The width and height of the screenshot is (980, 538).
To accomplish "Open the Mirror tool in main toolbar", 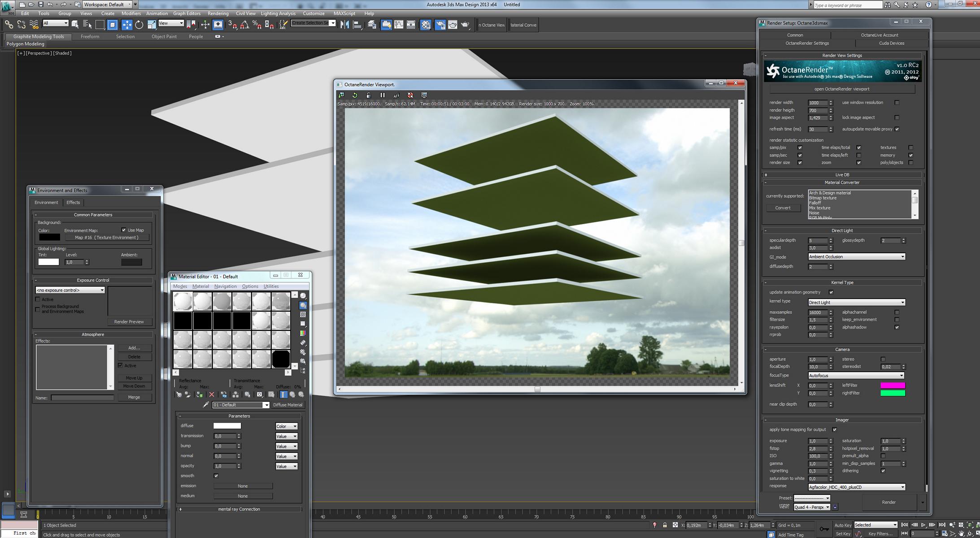I will point(344,25).
